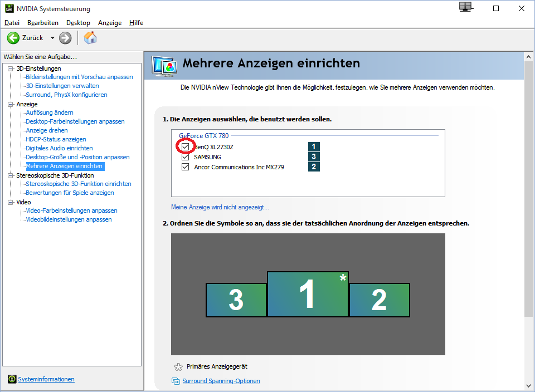The height and width of the screenshot is (392, 535).
Task: Click the multi-display header icon
Action: click(x=164, y=66)
